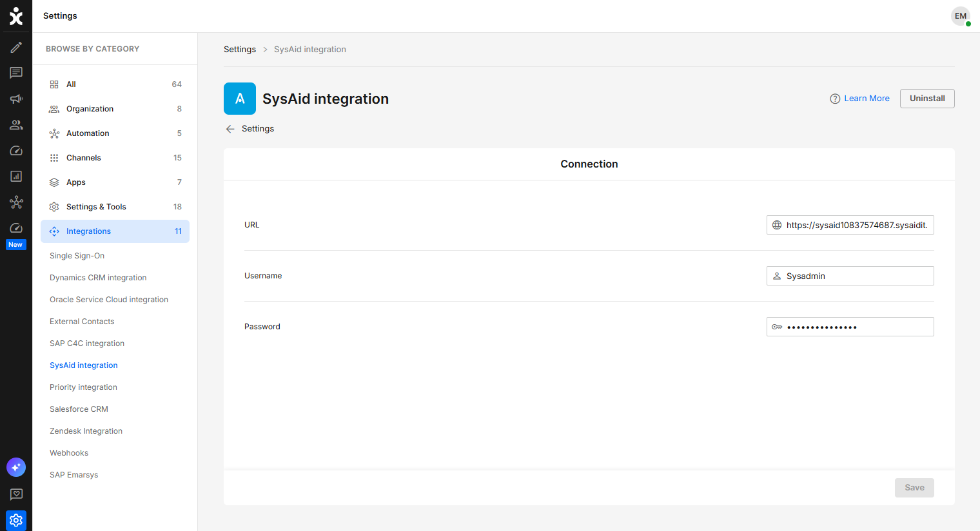This screenshot has height=531, width=980.
Task: Click the Learn More question mark icon
Action: (x=835, y=99)
